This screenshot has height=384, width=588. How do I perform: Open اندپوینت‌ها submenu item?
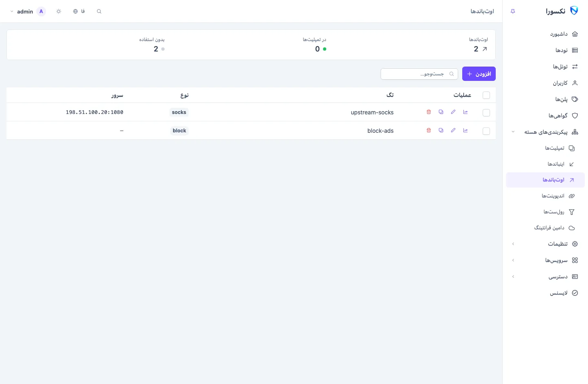coord(545,196)
